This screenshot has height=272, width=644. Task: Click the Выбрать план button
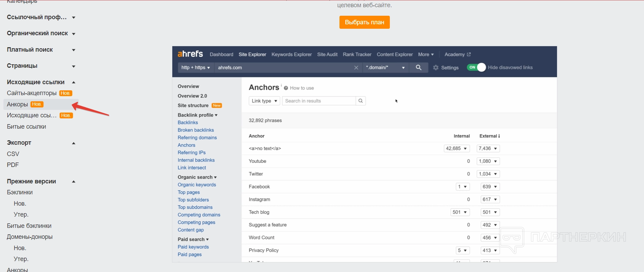tap(364, 22)
